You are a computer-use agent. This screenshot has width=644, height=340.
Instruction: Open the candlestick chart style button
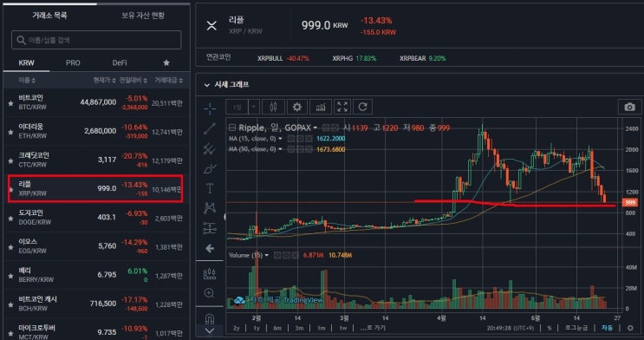click(x=273, y=108)
